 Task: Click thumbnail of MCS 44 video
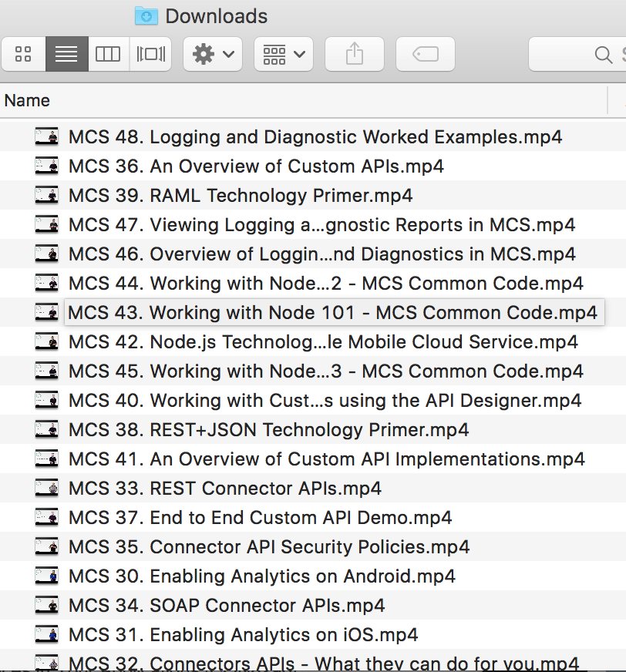pyautogui.click(x=46, y=284)
